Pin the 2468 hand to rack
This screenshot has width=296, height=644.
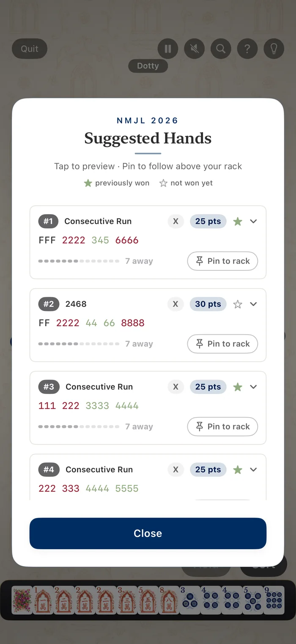[x=222, y=344]
